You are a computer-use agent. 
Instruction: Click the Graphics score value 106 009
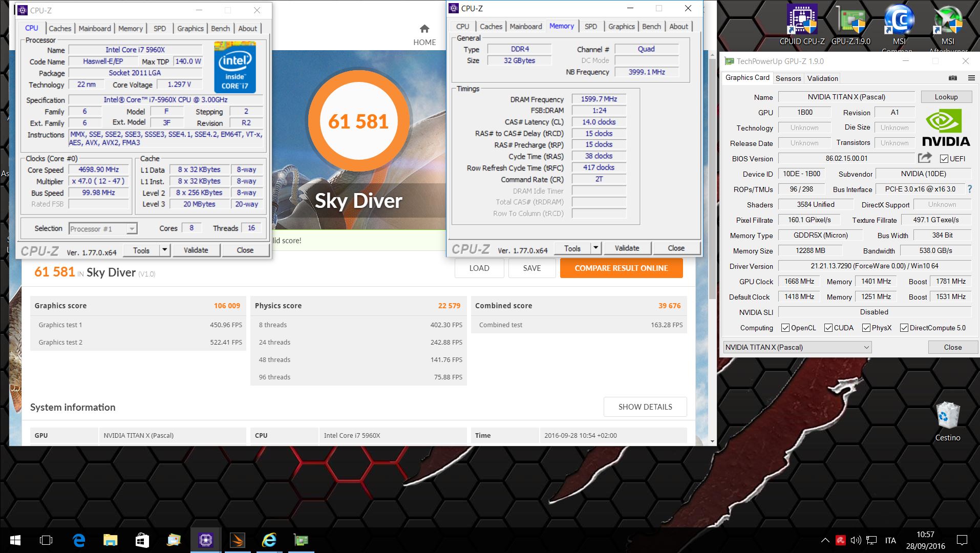point(227,306)
